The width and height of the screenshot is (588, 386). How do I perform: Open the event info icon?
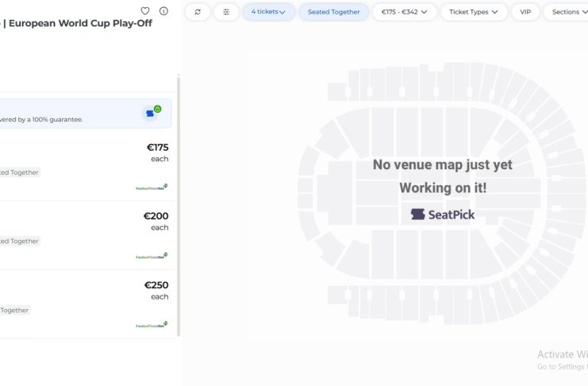[163, 11]
